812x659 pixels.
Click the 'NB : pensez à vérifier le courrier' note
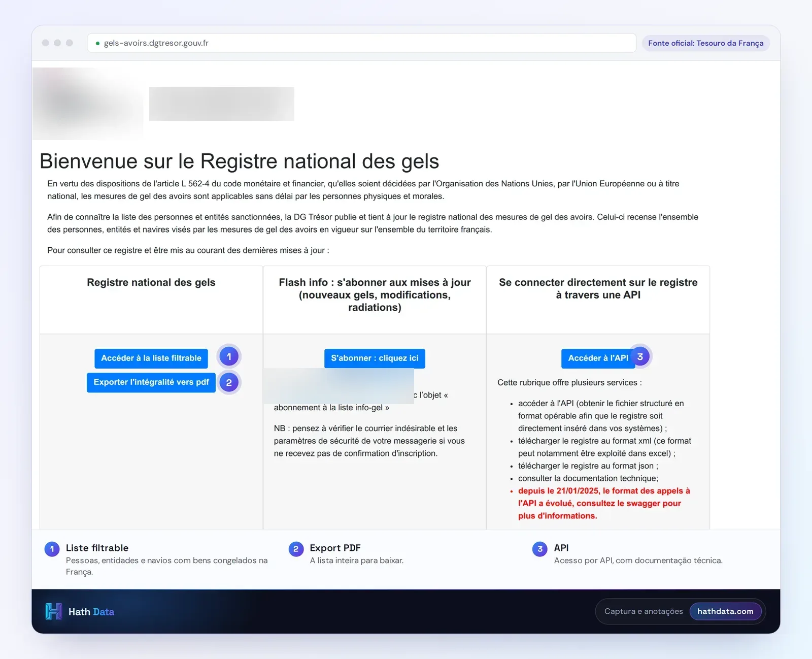click(x=369, y=441)
